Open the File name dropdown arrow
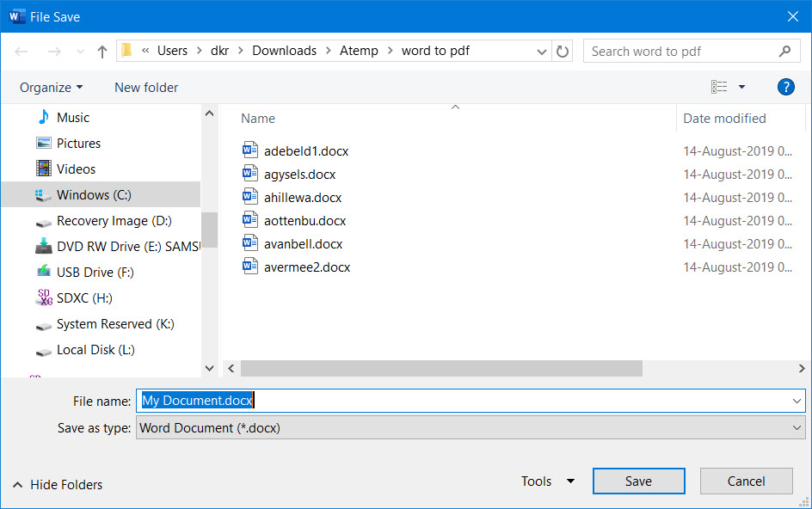 797,401
